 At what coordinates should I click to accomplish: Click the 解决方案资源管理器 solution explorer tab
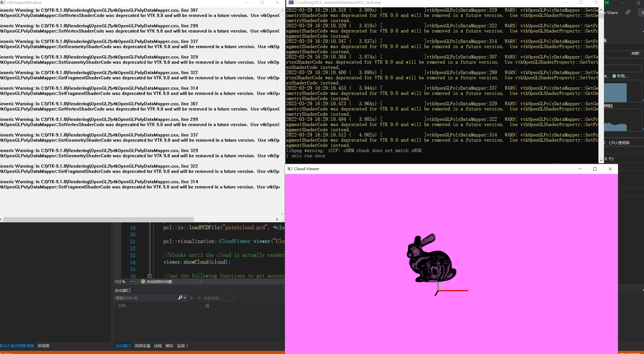tap(17, 346)
